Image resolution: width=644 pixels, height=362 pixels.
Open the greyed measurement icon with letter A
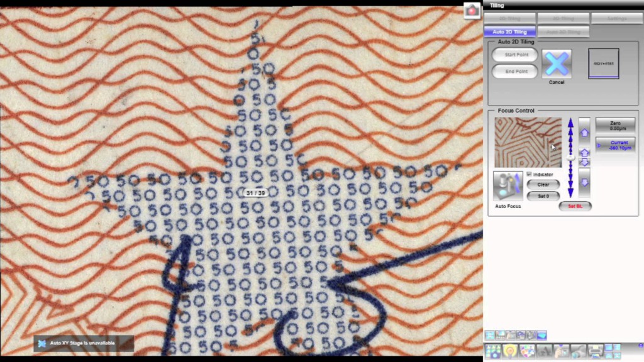pyautogui.click(x=544, y=351)
